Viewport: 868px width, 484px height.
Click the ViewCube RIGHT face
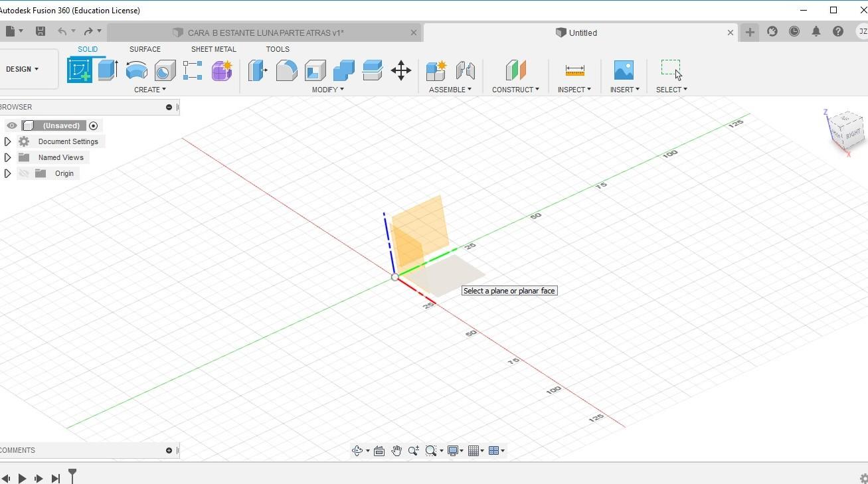pos(852,133)
